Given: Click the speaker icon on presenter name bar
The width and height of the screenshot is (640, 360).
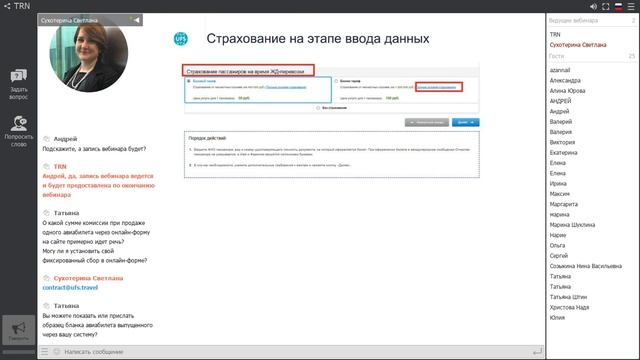Looking at the screenshot, I should (135, 20).
